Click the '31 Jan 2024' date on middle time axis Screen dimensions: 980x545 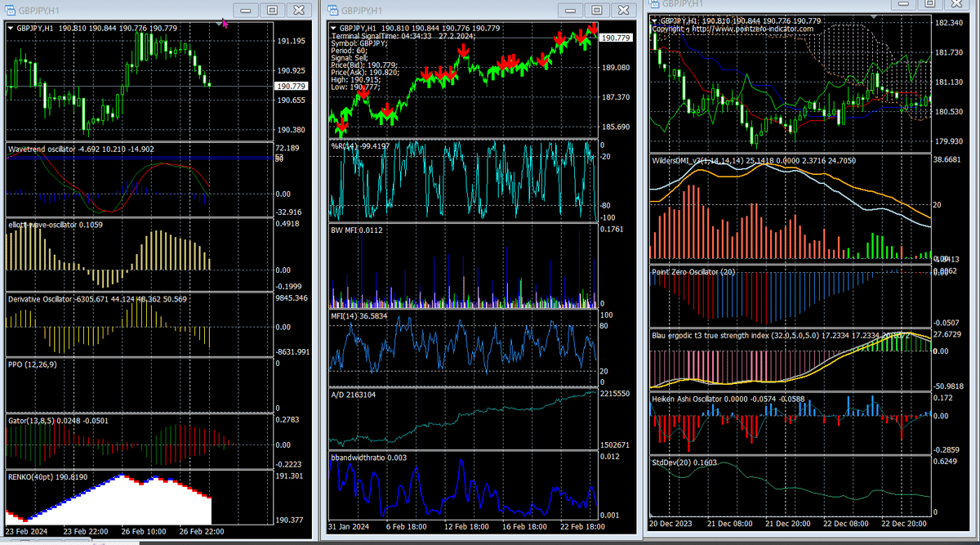pyautogui.click(x=349, y=529)
